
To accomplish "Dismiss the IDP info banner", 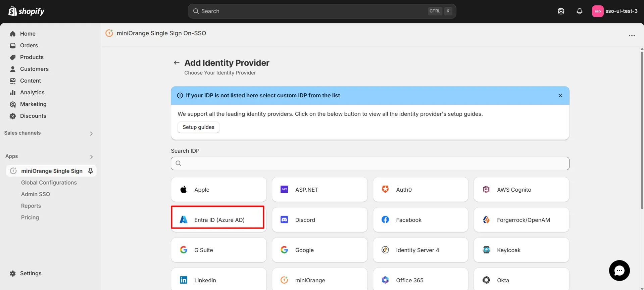I will pyautogui.click(x=560, y=95).
